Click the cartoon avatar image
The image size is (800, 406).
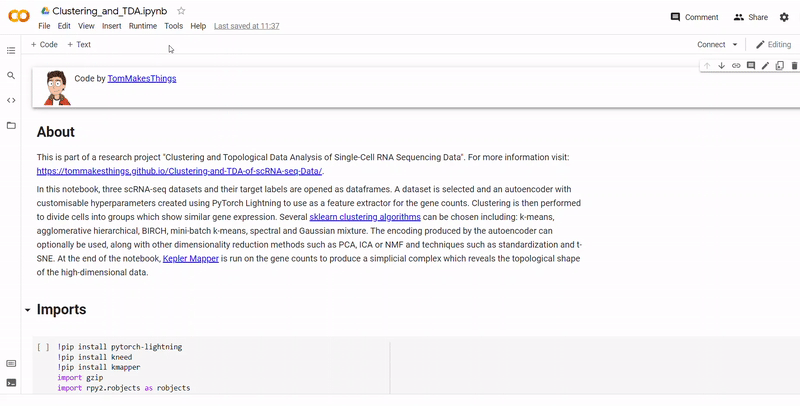click(57, 88)
